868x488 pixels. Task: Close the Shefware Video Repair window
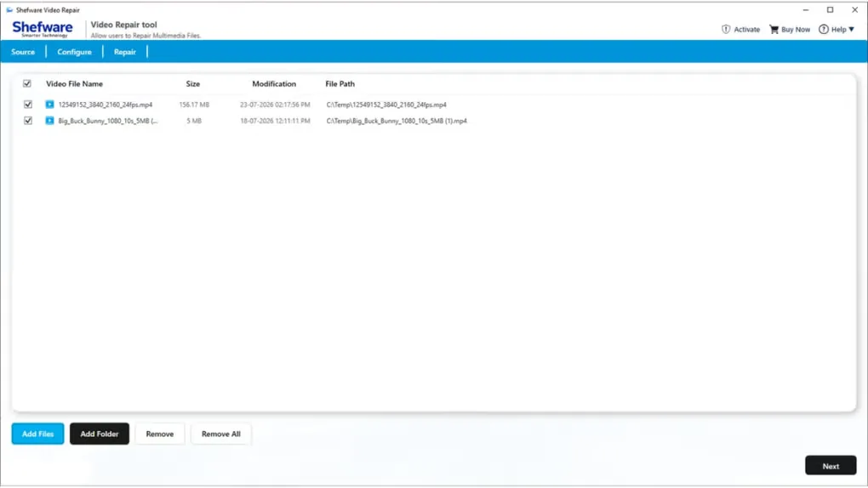[854, 10]
